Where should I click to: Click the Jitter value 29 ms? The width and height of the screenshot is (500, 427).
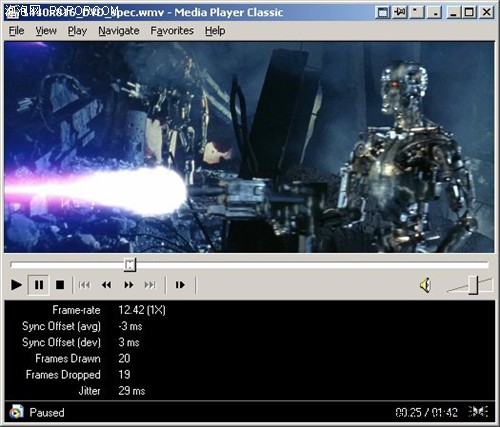[x=132, y=391]
